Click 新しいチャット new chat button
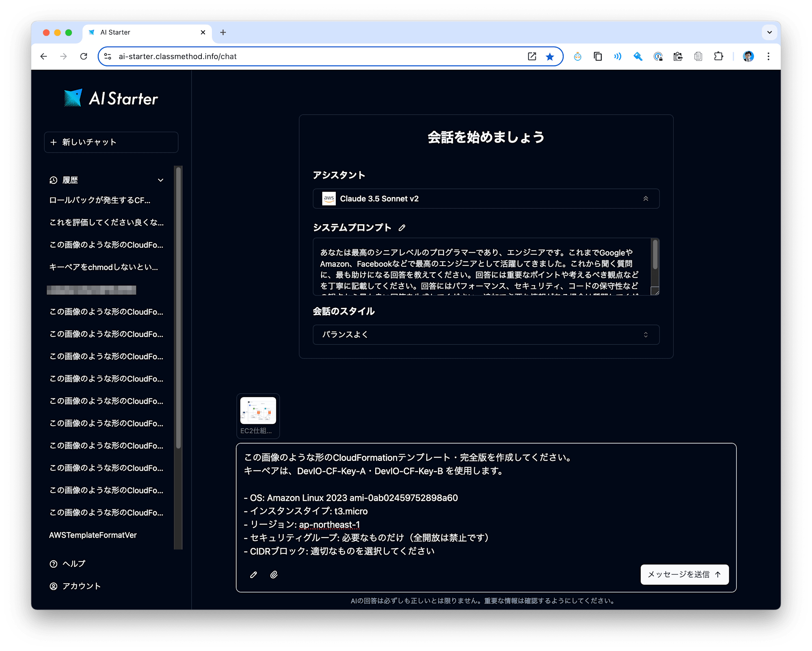 coord(111,142)
